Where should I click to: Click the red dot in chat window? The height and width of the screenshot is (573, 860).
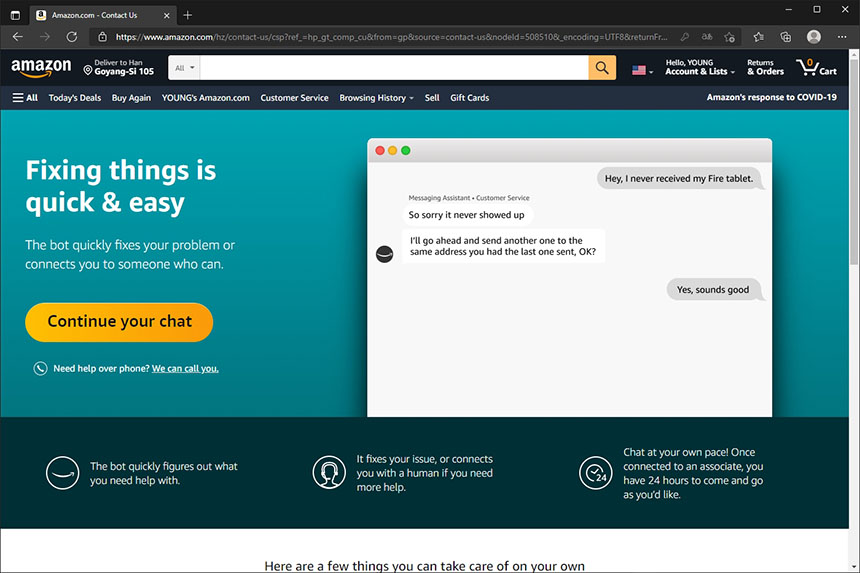point(380,150)
